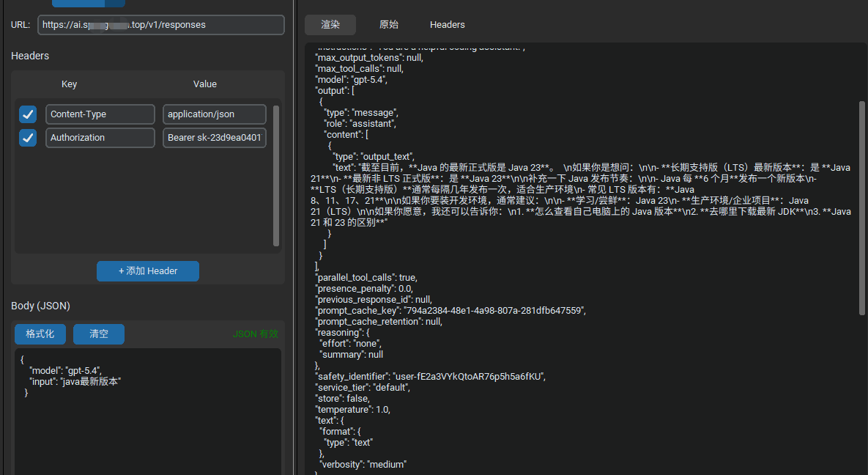Click the JSON body editor area
This screenshot has height=475, width=868.
click(x=148, y=411)
